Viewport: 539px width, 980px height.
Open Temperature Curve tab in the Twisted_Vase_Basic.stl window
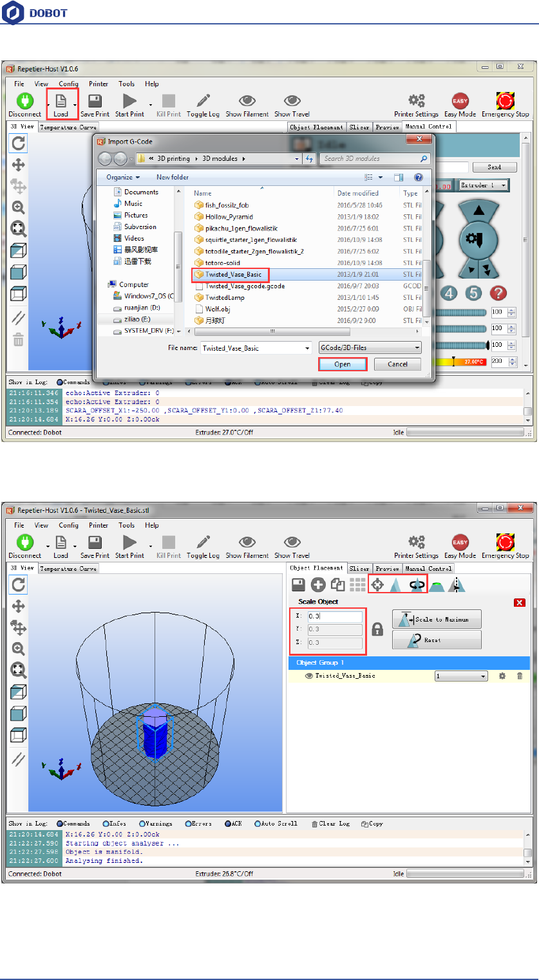coord(68,569)
